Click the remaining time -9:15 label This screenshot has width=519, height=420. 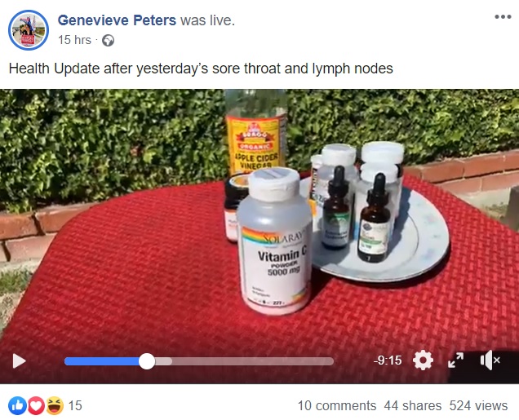tap(388, 360)
